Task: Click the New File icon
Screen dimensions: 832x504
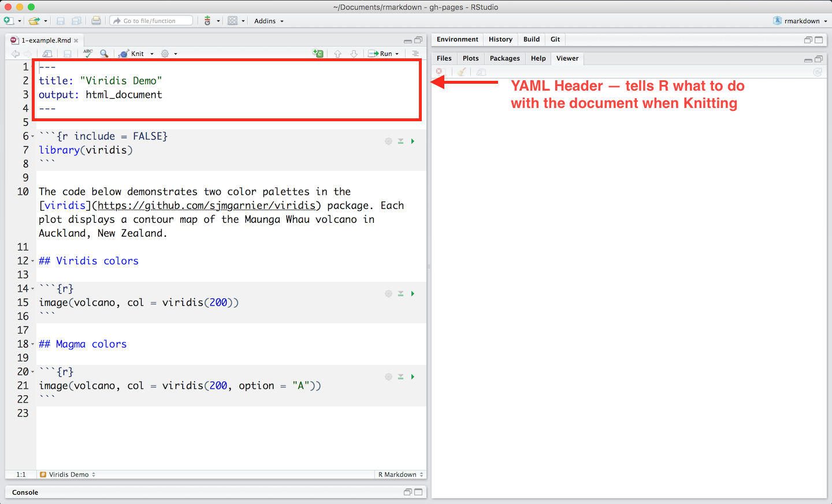Action: (x=8, y=21)
